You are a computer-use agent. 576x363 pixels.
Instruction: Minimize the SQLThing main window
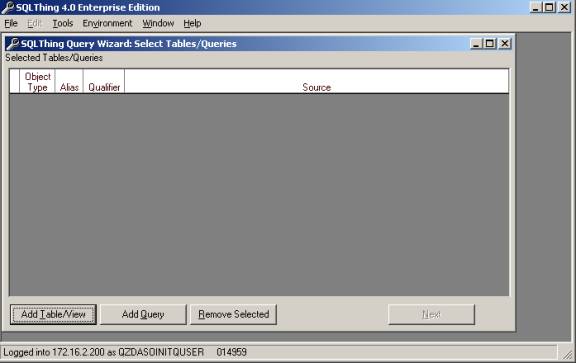(536, 7)
